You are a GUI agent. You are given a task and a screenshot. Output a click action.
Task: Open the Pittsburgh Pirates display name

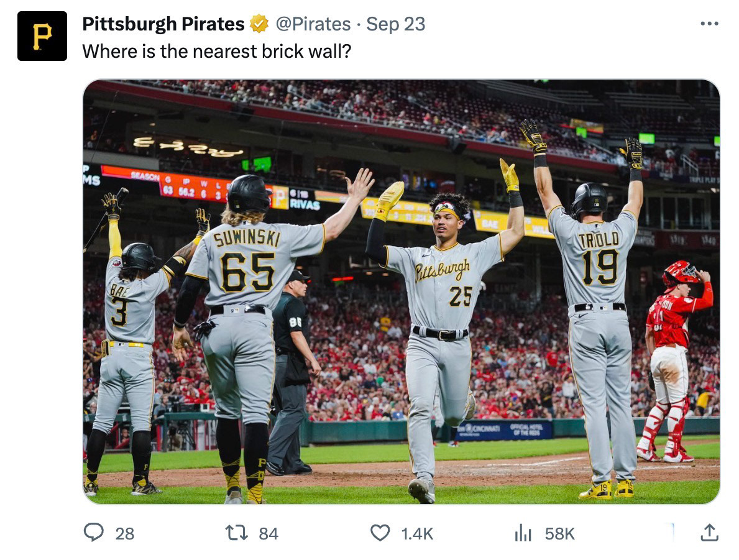coord(163,24)
